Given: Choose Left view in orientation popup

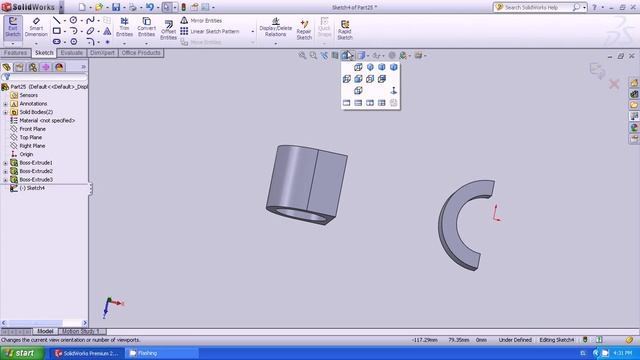Looking at the screenshot, I should pos(347,79).
